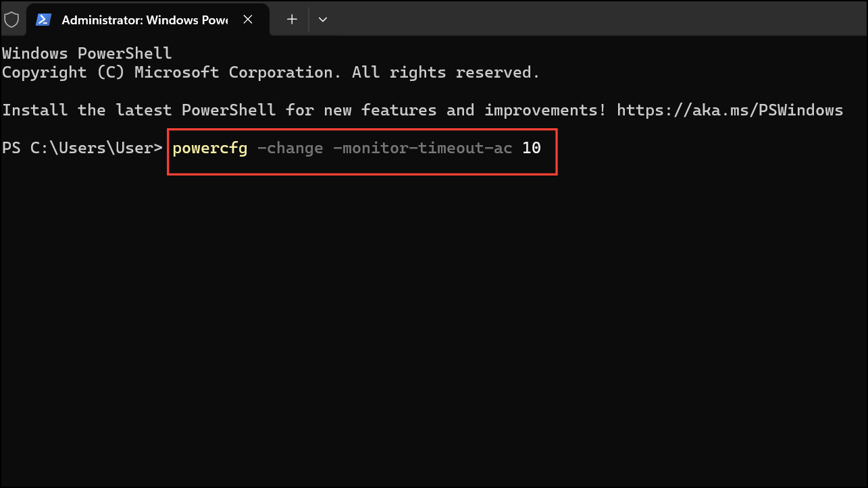
Task: Place cursor on the value 10
Action: (x=532, y=148)
